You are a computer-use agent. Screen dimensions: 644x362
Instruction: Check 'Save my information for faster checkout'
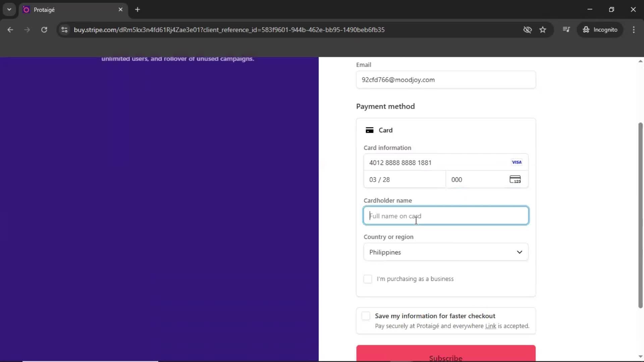pos(366,316)
